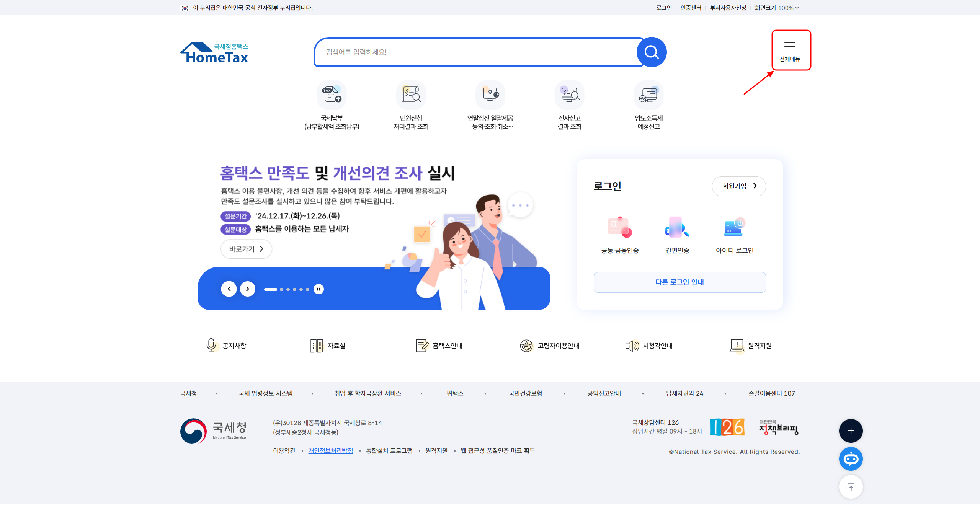The height and width of the screenshot is (512, 980).
Task: Open the 국세납부 tax payment icon
Action: [x=332, y=95]
